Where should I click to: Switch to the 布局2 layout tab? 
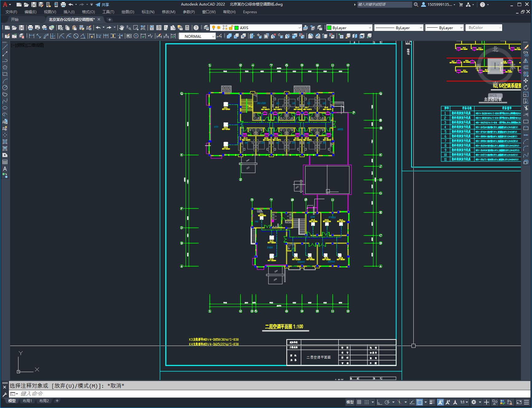click(44, 401)
